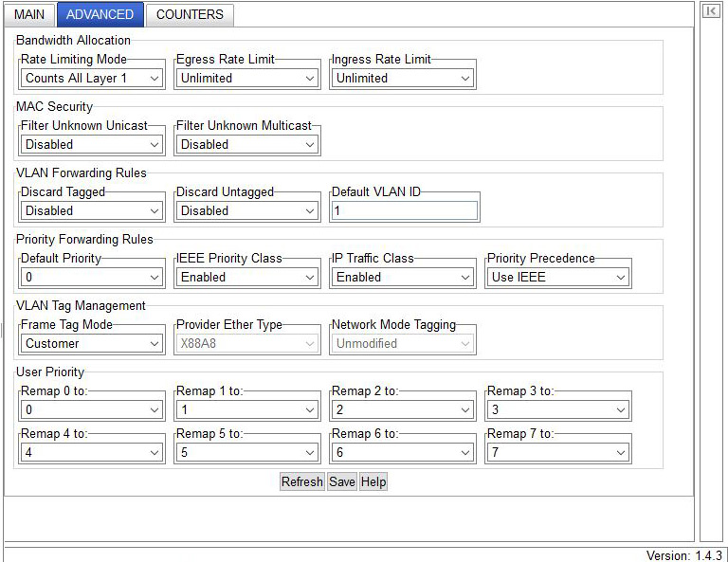The image size is (728, 562).
Task: Expand the Egress Rate Limit dropdown
Action: [247, 79]
